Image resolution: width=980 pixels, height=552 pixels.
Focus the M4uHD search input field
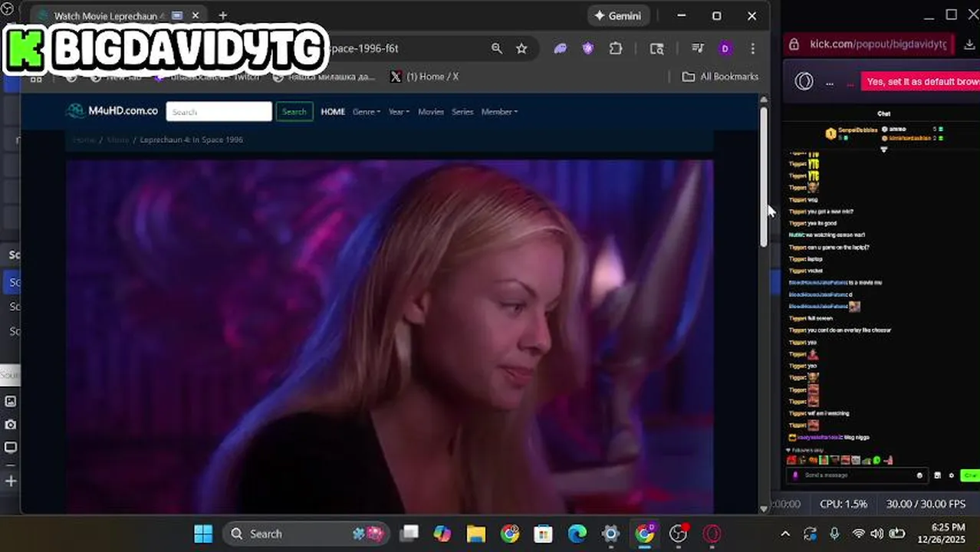click(x=219, y=111)
